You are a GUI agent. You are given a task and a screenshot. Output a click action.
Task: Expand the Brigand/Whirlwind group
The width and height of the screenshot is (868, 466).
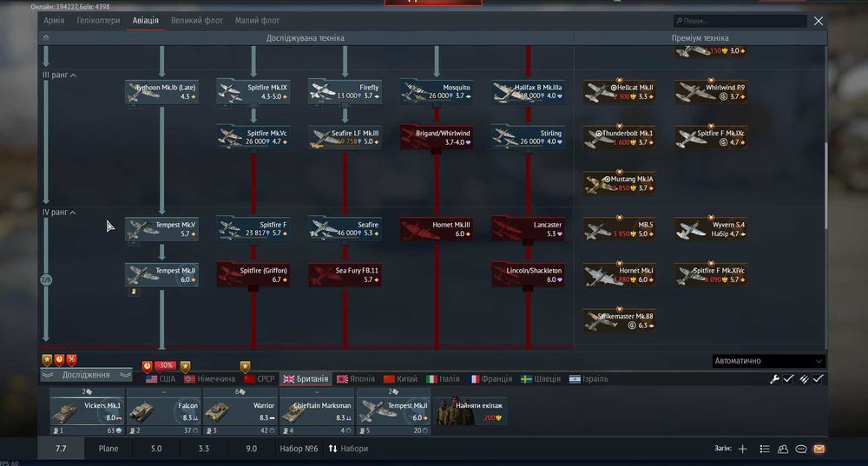[x=437, y=137]
